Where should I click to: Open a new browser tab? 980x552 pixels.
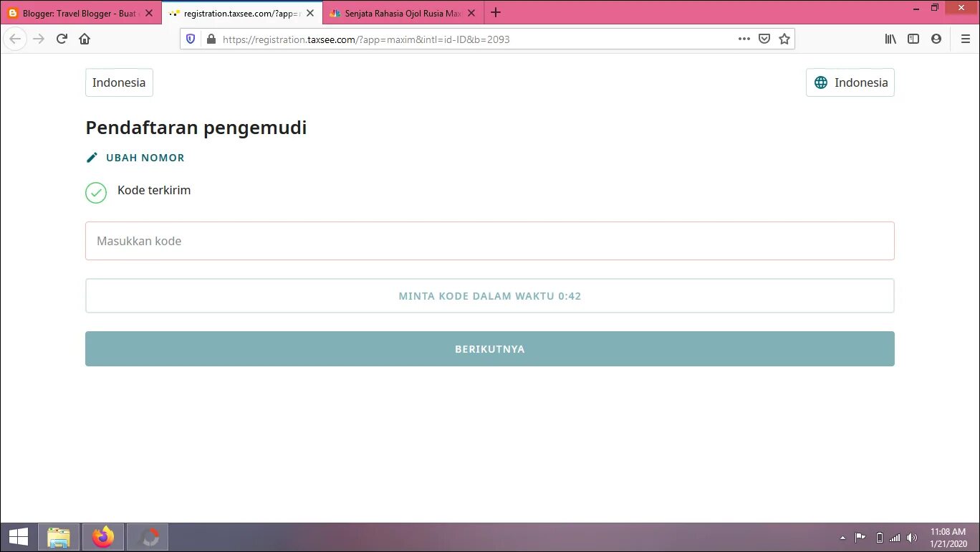496,12
